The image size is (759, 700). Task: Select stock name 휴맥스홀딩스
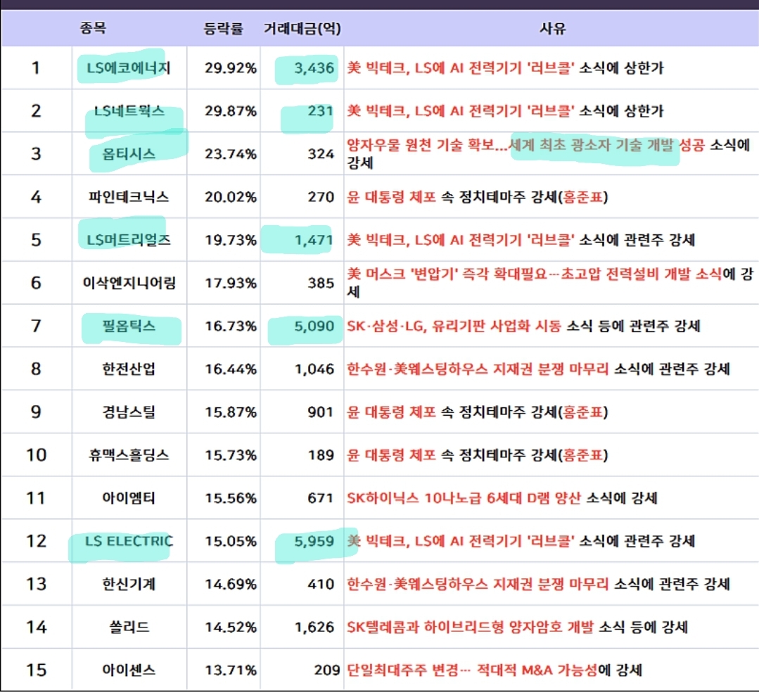(128, 455)
